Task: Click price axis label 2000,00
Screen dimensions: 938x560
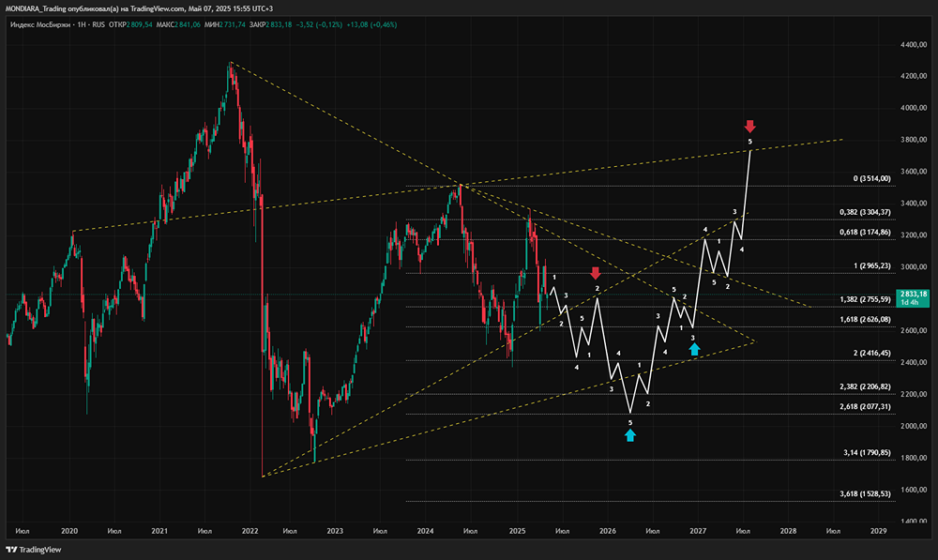Action: coord(914,427)
